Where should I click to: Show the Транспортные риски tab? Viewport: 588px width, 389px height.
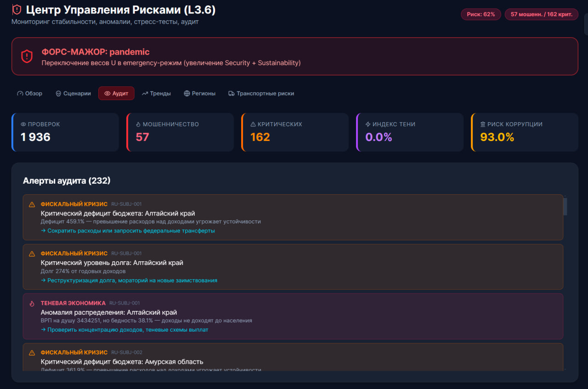pyautogui.click(x=261, y=93)
